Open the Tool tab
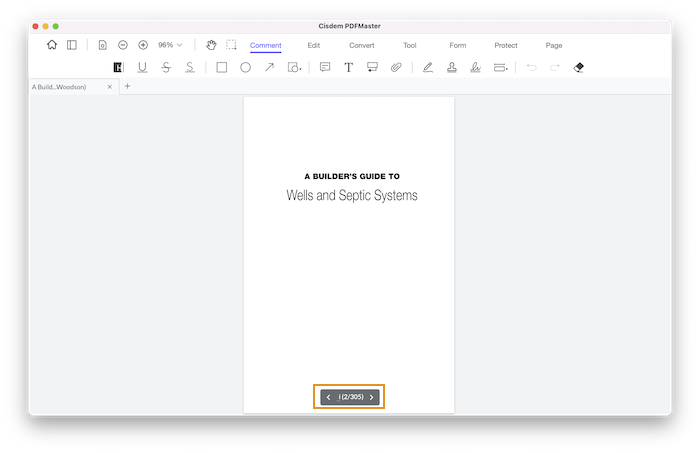 pyautogui.click(x=410, y=46)
